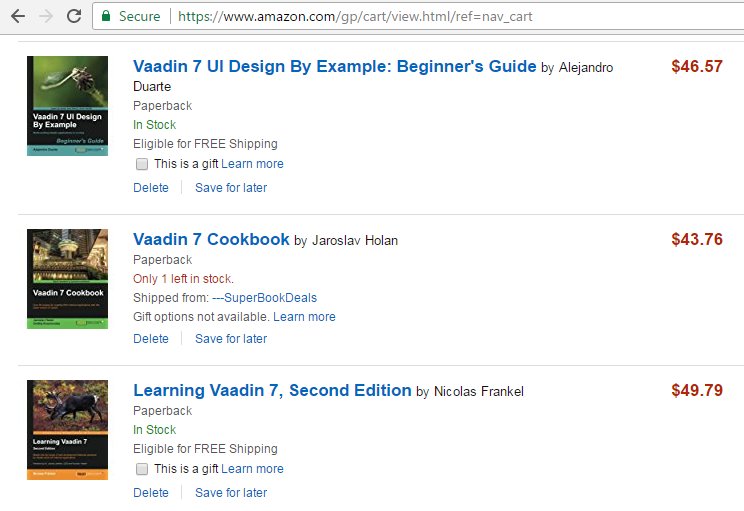Open Vaadin 7 Cookbook cover image

pos(67,279)
